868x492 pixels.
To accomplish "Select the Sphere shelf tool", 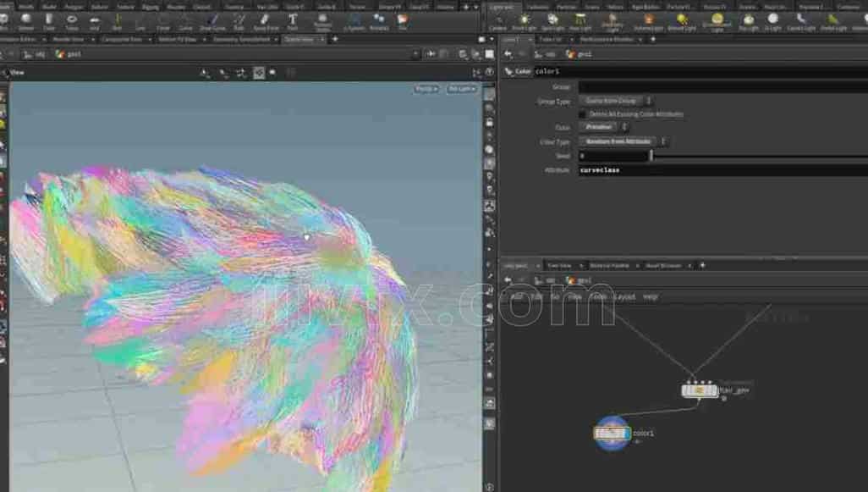I will click(25, 21).
